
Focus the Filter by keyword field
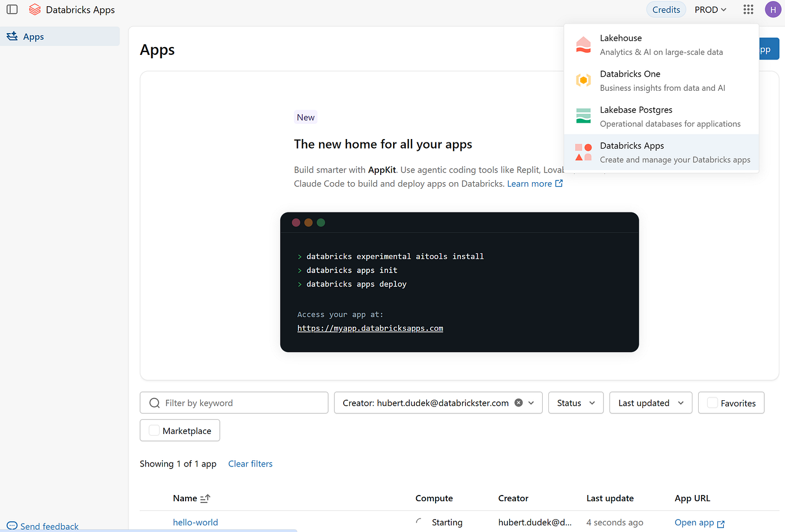(234, 403)
